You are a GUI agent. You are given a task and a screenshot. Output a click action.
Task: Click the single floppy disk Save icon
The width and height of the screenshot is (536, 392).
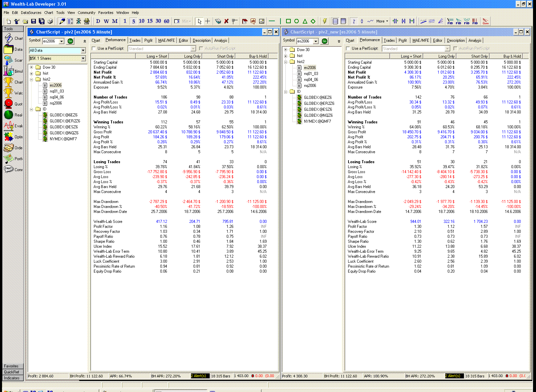tap(34, 21)
